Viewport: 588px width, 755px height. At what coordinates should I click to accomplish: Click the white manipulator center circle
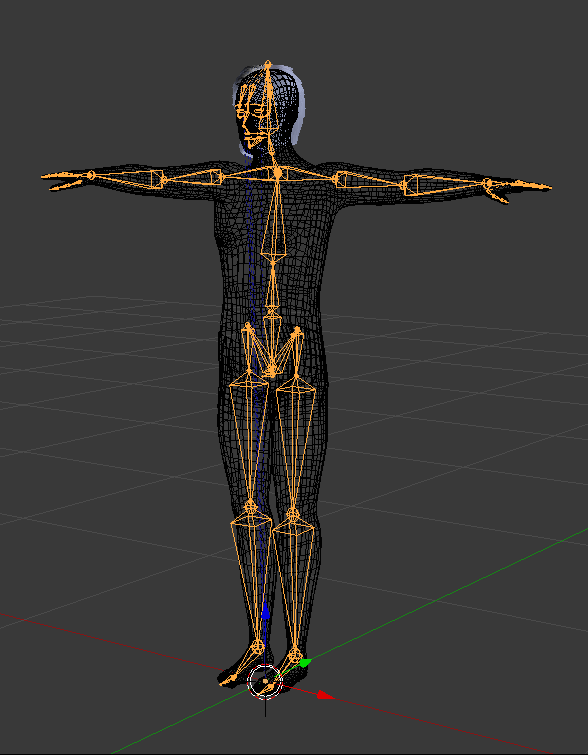264,681
